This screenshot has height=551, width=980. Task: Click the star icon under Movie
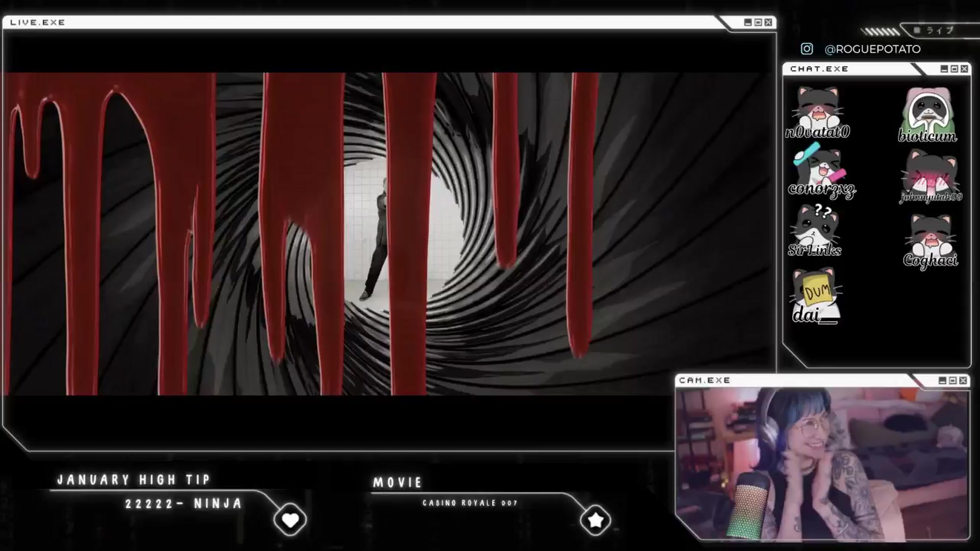click(595, 520)
